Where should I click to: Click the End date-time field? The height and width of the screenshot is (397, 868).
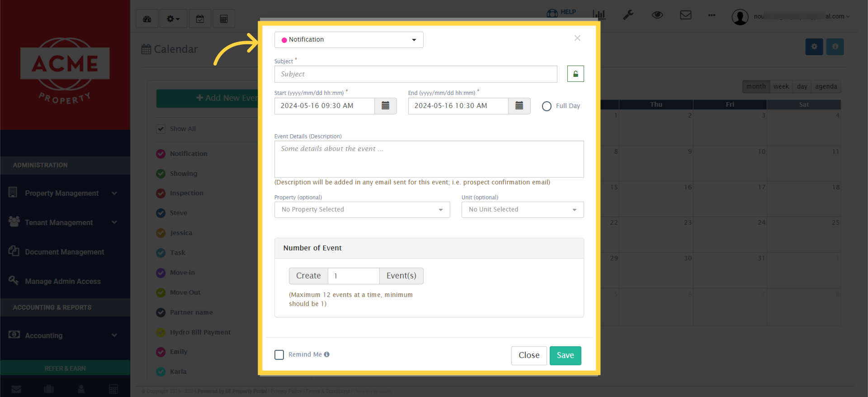coord(458,106)
